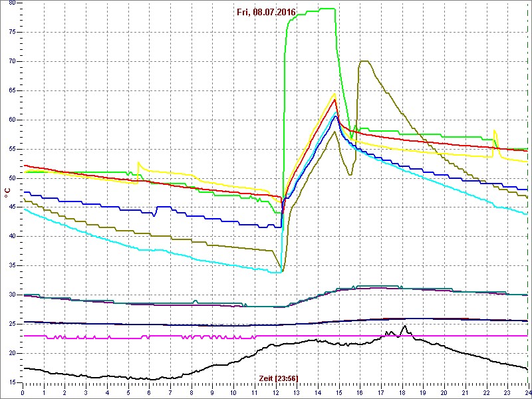Click the °C axis unit label
Image resolution: width=532 pixels, height=399 pixels.
pos(7,193)
